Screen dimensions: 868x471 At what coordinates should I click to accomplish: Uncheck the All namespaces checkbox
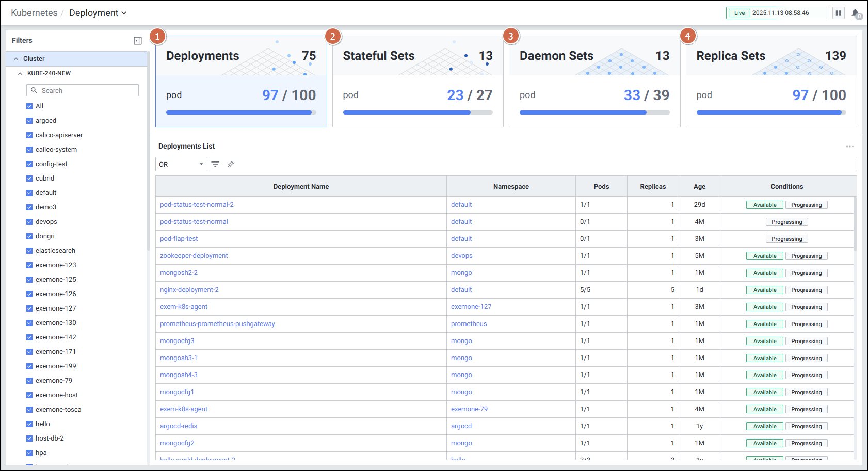coord(29,106)
